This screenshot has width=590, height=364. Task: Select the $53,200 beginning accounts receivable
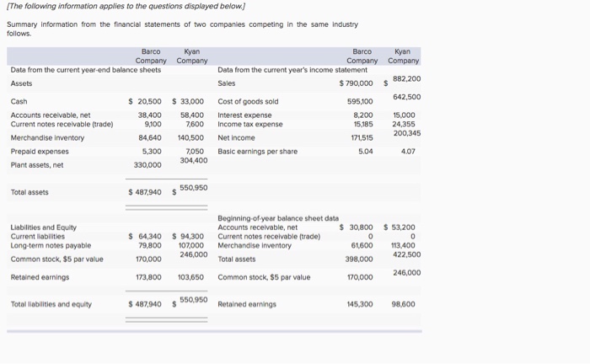click(x=400, y=227)
